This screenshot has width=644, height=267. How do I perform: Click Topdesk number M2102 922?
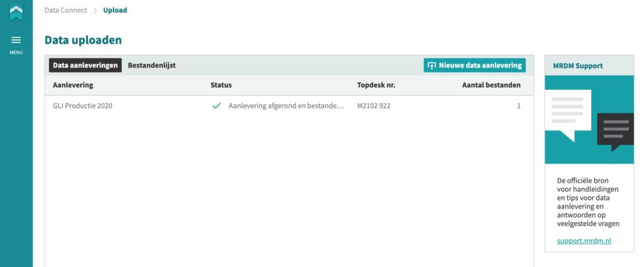click(x=374, y=106)
